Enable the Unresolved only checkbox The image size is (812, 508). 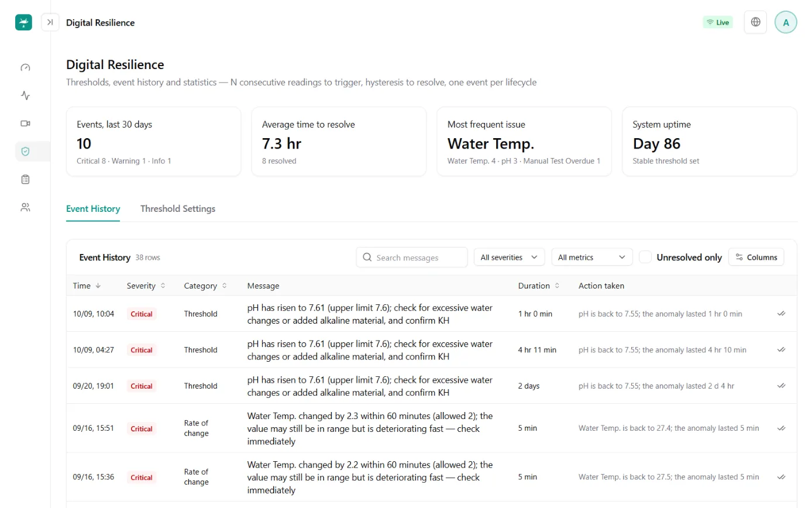click(645, 257)
